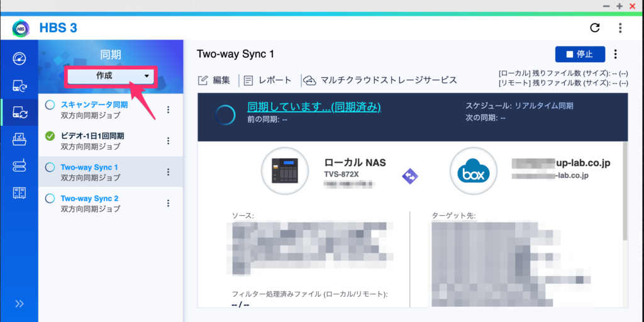Image resolution: width=644 pixels, height=322 pixels.
Task: Click the local NAS device icon
Action: coord(285,171)
